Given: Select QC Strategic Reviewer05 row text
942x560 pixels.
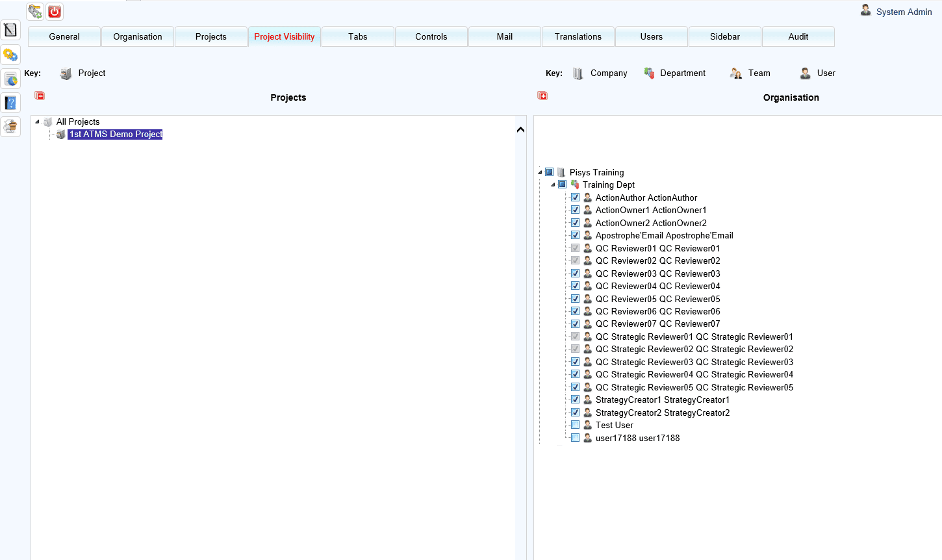Looking at the screenshot, I should tap(694, 387).
